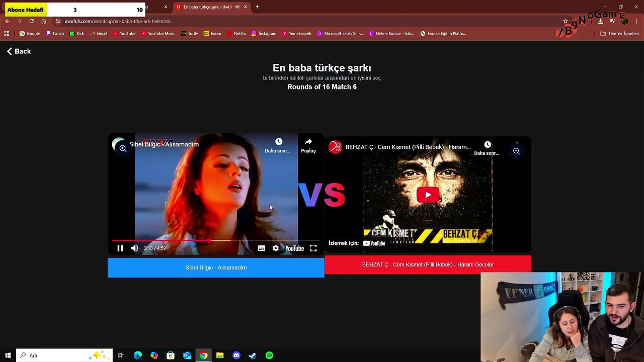The width and height of the screenshot is (644, 362).
Task: Open right video channel avatar
Action: pos(335,147)
